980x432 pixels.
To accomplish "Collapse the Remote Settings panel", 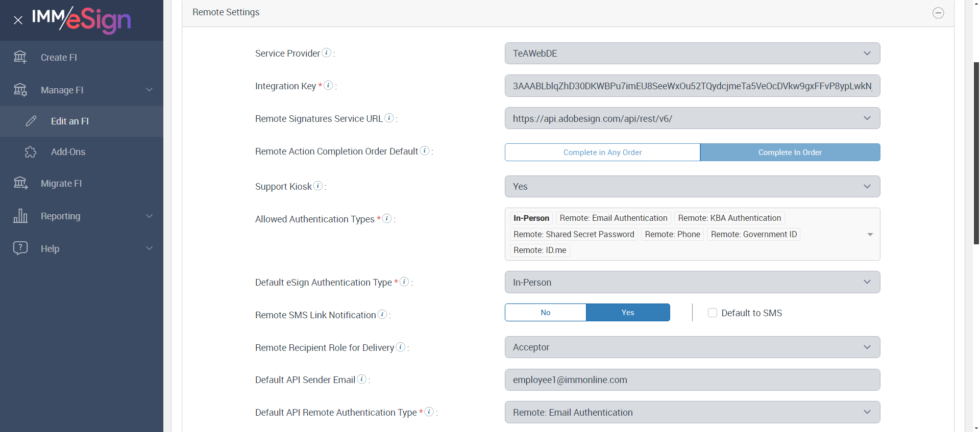I will (x=938, y=13).
